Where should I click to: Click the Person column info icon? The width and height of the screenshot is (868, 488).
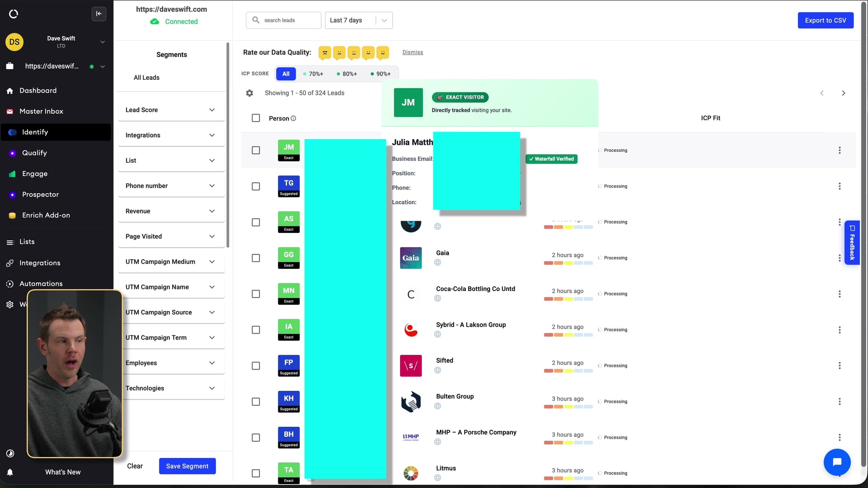293,118
